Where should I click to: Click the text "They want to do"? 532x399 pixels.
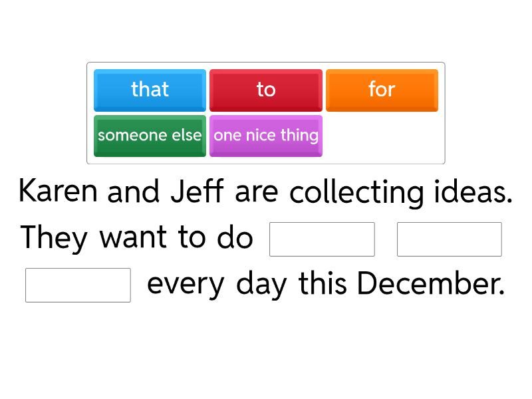(137, 238)
